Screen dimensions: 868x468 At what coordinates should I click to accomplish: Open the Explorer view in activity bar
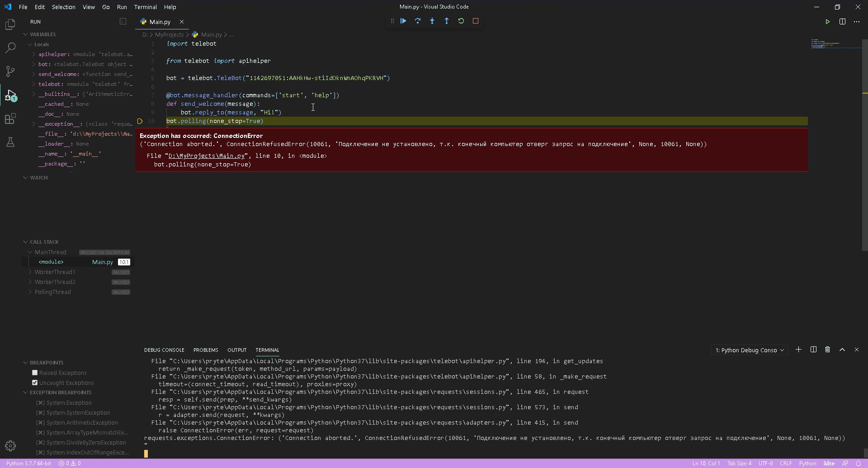[x=10, y=24]
